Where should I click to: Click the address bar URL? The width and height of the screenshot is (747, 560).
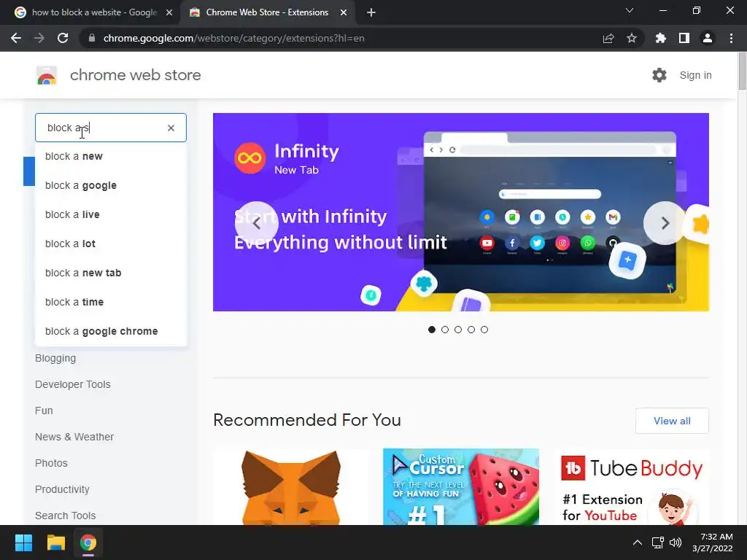[x=234, y=38]
